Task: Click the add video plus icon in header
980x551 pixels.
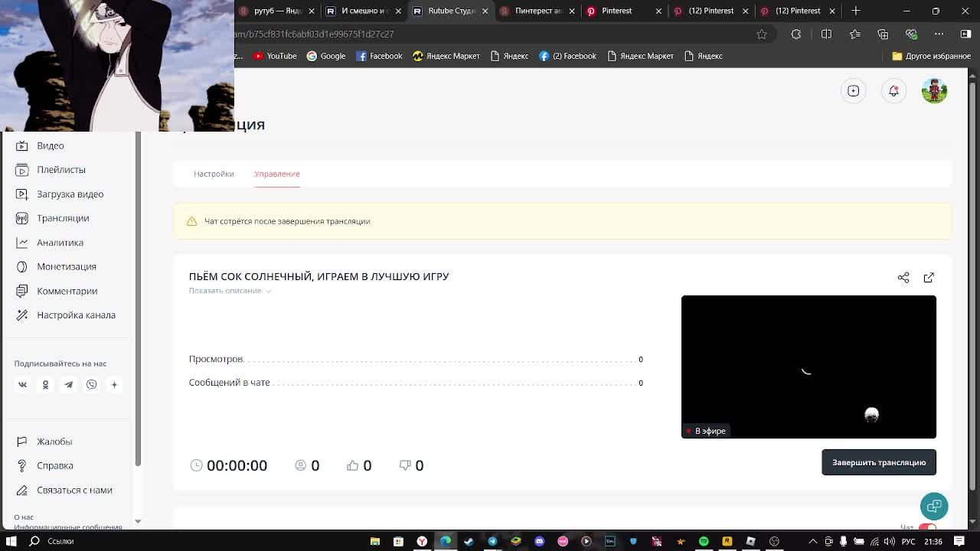Action: click(x=853, y=91)
